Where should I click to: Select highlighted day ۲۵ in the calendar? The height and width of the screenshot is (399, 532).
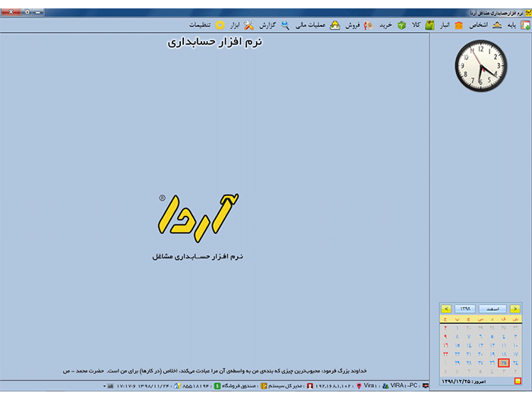[504, 363]
